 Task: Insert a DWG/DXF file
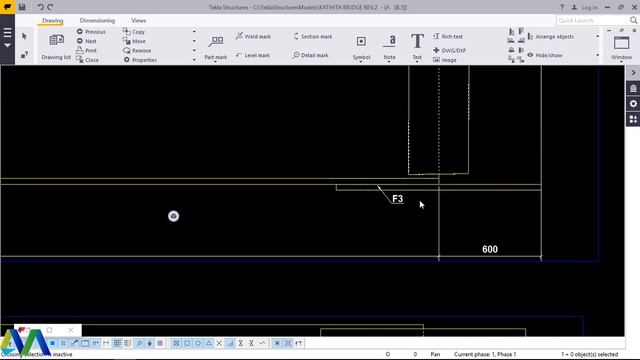449,51
